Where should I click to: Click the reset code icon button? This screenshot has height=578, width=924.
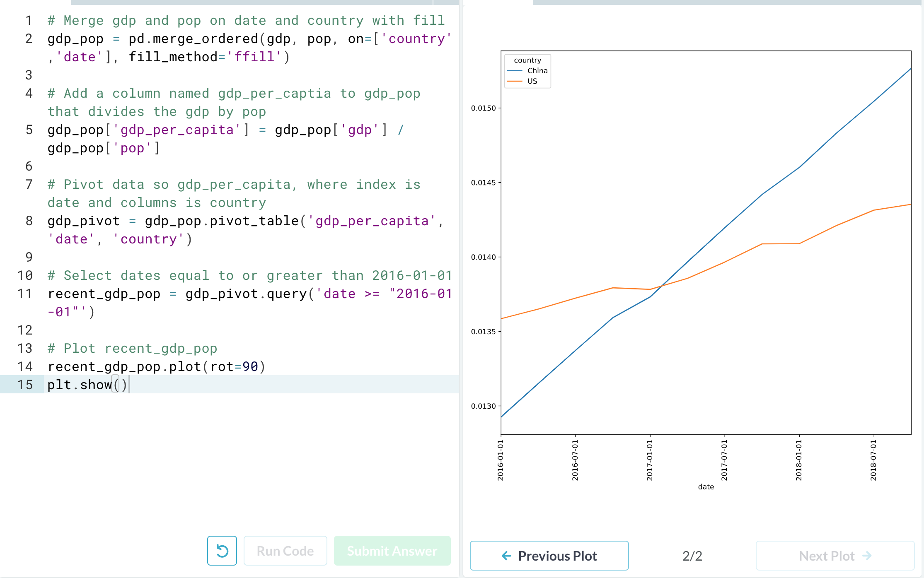pos(222,551)
